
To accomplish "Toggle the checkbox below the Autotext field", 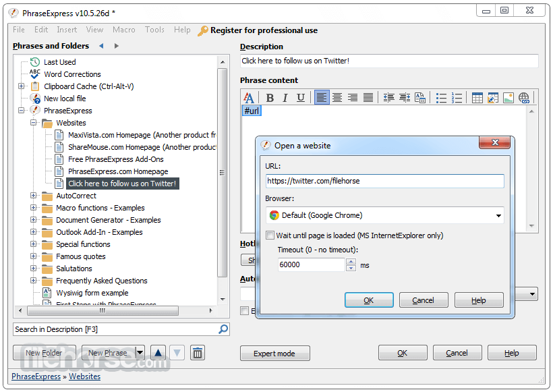I will pos(244,310).
